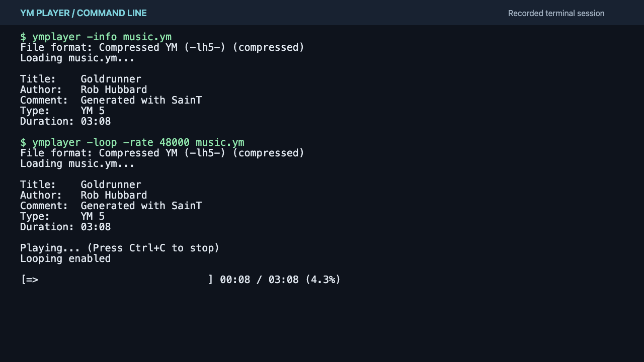This screenshot has width=644, height=362.
Task: Click the first File format: Compressed YM line
Action: pos(162,47)
